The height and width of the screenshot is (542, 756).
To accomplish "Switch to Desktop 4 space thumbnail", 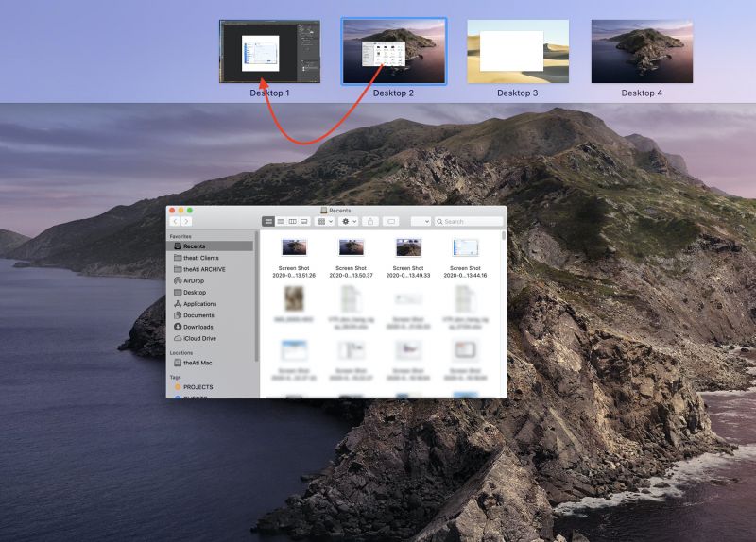I will point(642,52).
